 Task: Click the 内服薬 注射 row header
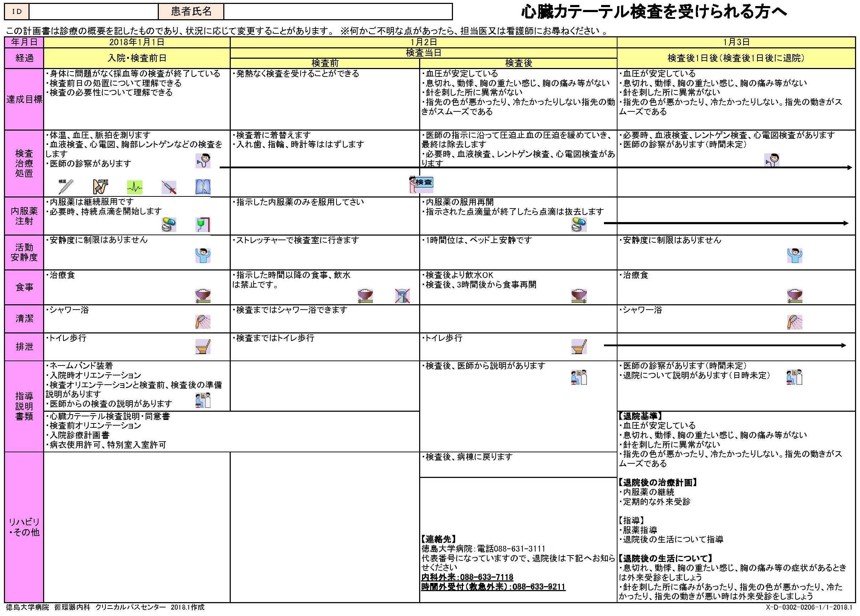[24, 216]
